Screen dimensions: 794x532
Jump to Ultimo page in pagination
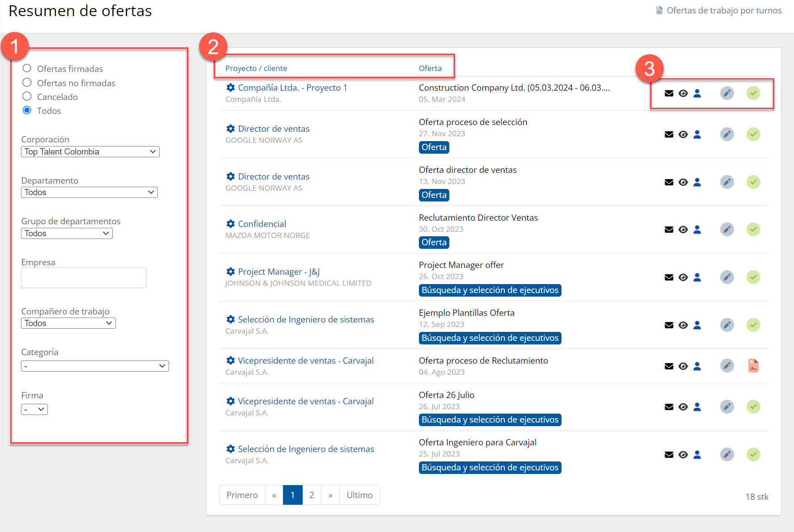[359, 495]
